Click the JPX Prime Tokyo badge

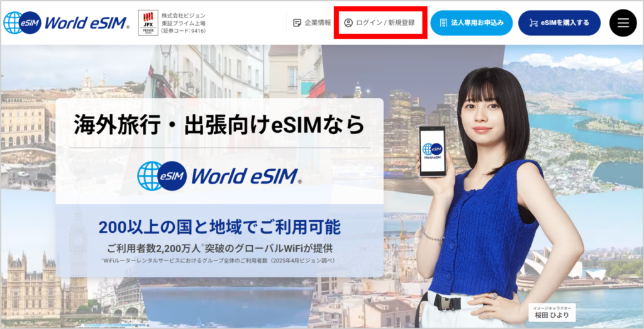(148, 23)
